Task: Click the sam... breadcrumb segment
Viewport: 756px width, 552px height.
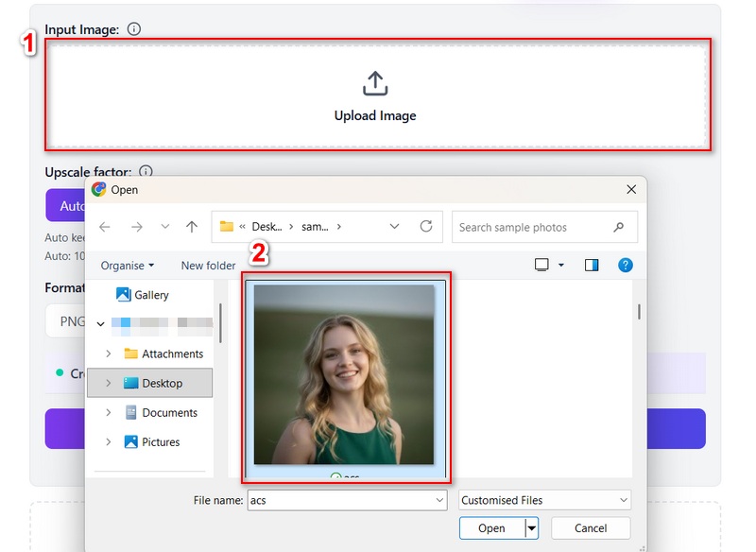Action: pyautogui.click(x=315, y=227)
